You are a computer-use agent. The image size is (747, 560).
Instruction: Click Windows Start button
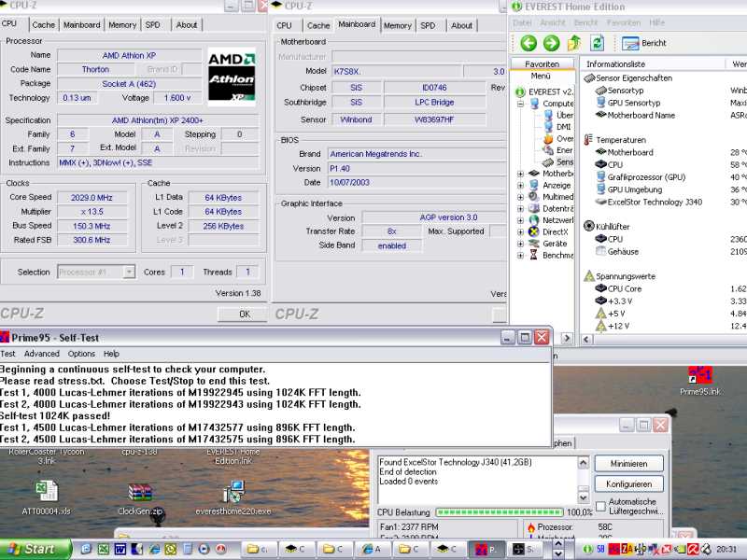click(x=35, y=549)
